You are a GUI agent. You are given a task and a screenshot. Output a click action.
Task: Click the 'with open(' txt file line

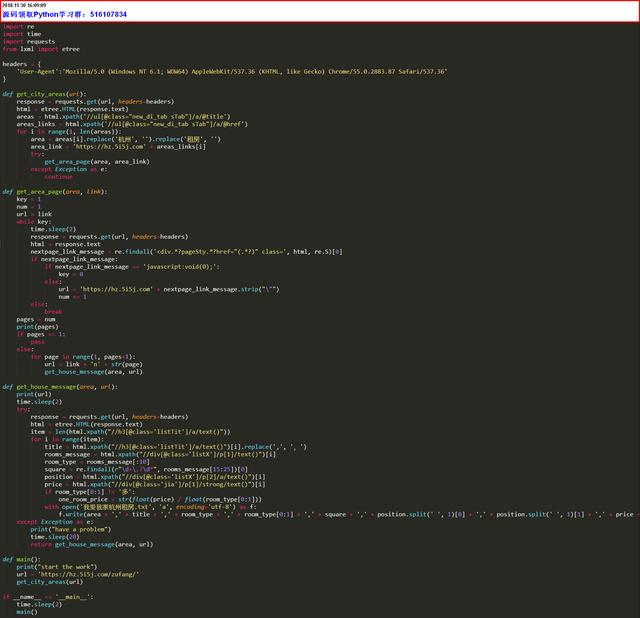pyautogui.click(x=150, y=507)
